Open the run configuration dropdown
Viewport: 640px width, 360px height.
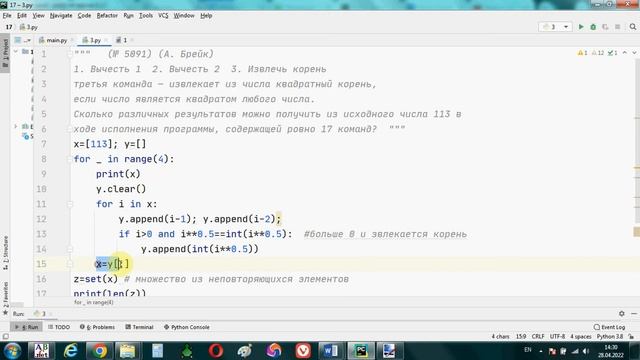point(555,27)
